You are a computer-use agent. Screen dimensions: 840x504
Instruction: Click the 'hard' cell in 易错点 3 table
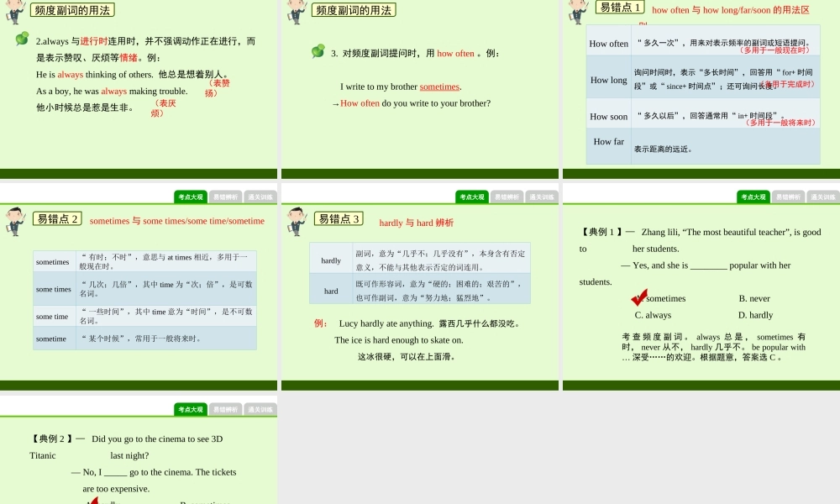331,291
